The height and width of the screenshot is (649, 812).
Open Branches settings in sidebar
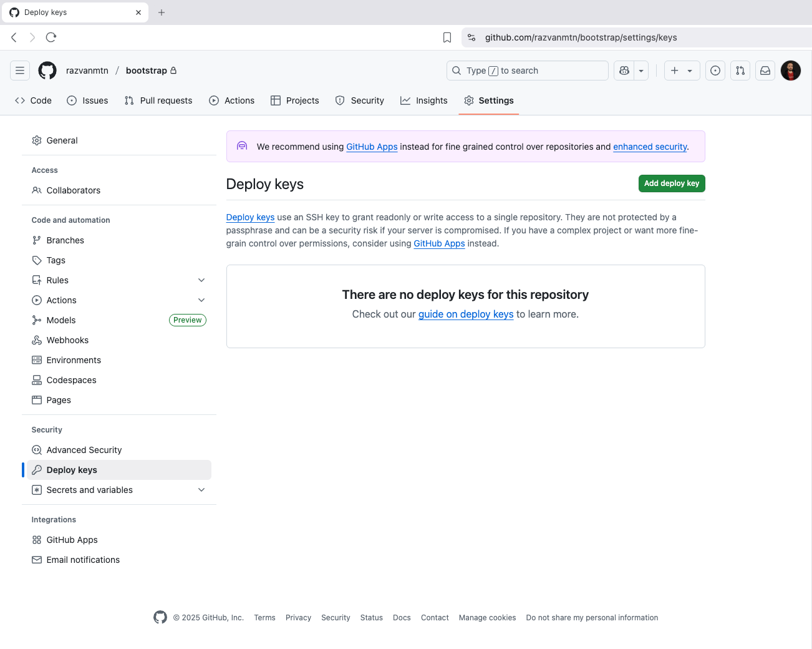click(119, 240)
